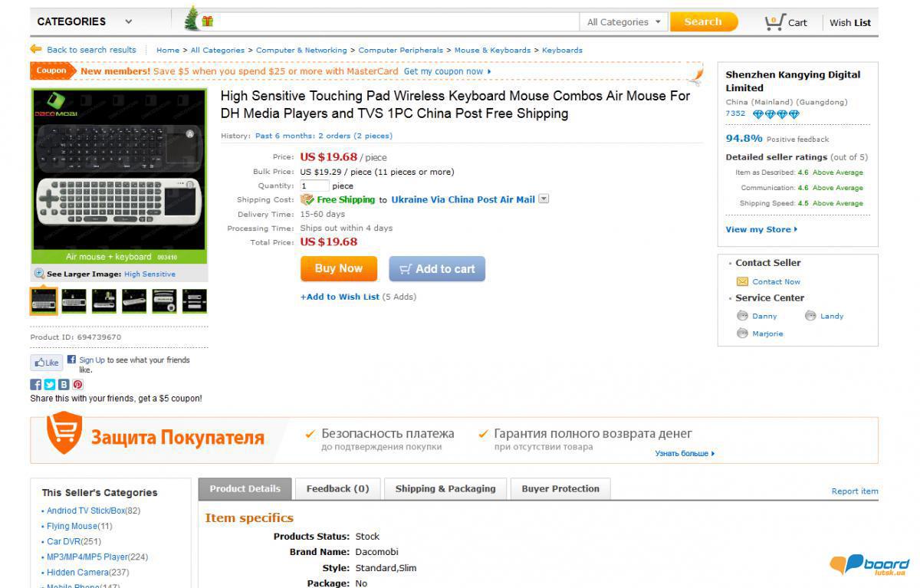The image size is (920, 588).
Task: Click the Add to cart button
Action: coord(437,269)
